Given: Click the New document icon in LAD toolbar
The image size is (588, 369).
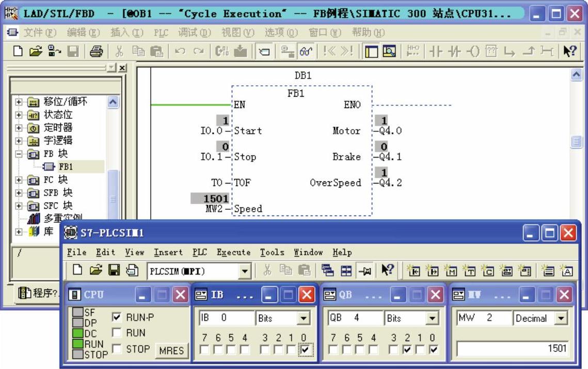Looking at the screenshot, I should pyautogui.click(x=18, y=51).
